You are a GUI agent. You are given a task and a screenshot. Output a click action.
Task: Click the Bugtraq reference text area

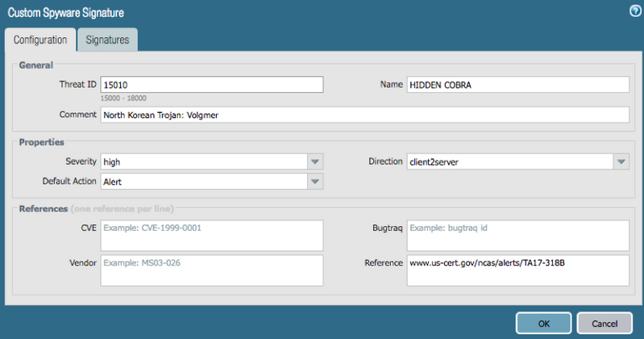click(518, 236)
